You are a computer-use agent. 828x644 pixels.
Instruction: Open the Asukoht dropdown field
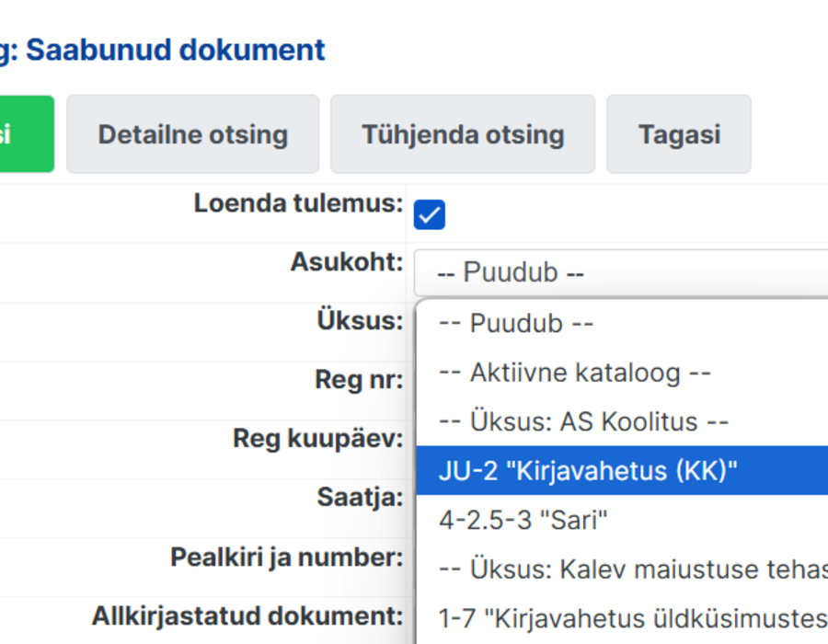click(x=621, y=273)
